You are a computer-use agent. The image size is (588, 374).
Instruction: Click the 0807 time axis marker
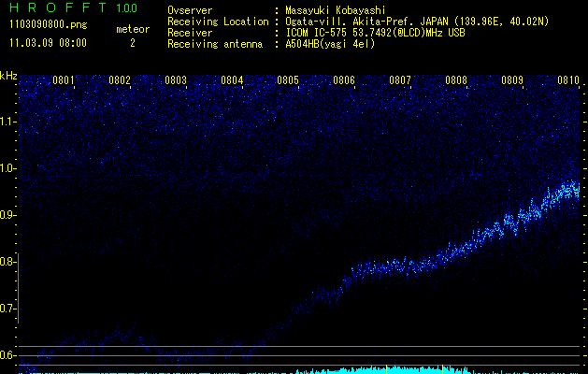[400, 80]
